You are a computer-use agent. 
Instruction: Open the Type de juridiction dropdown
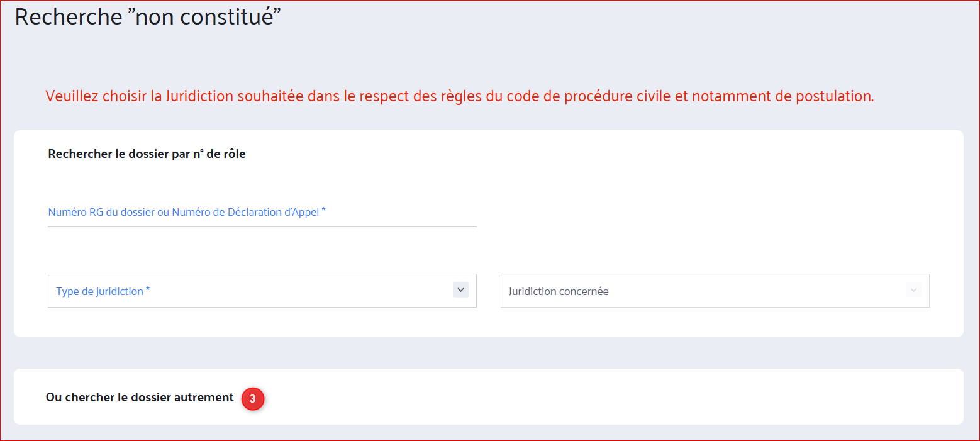[262, 291]
